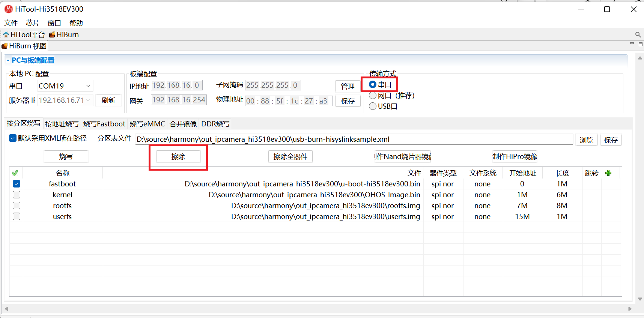Enable the kernel partition checkbox

(17, 195)
